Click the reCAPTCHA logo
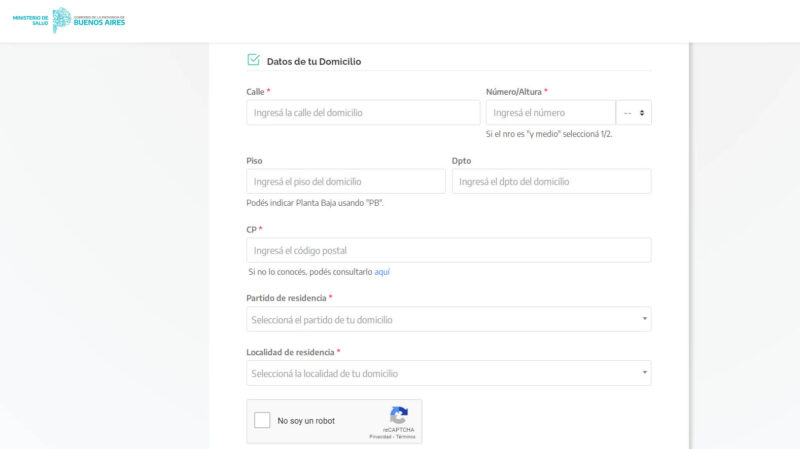800x449 pixels. 399,416
